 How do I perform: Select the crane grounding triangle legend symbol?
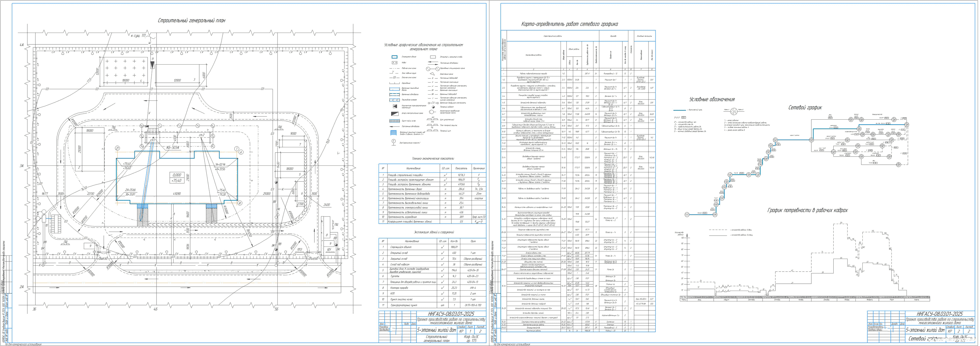[432, 74]
